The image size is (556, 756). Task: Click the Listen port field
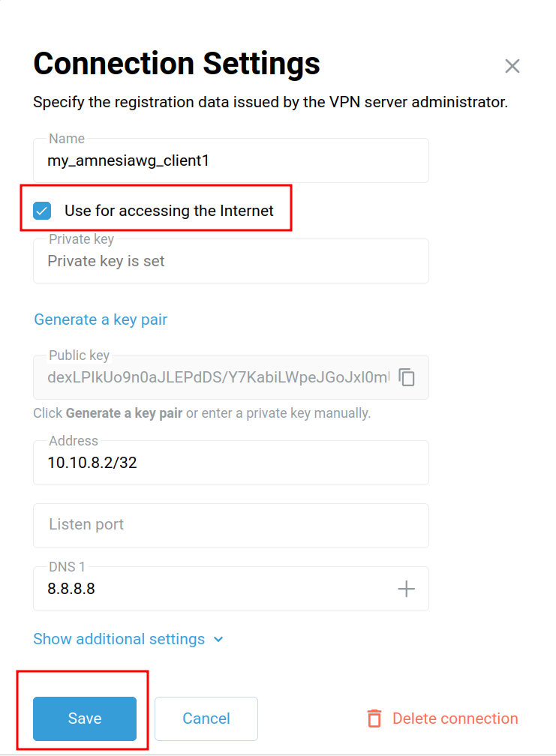click(x=230, y=525)
